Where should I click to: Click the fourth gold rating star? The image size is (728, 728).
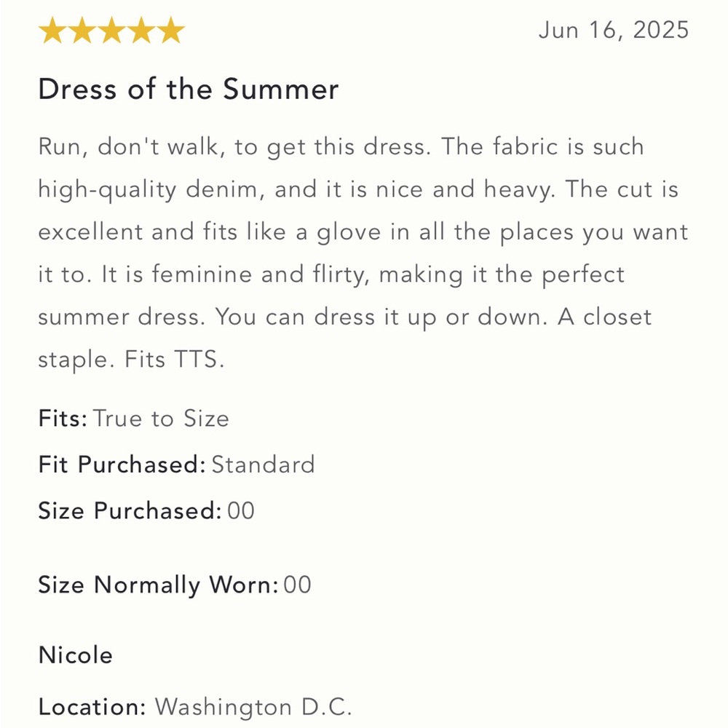click(141, 32)
